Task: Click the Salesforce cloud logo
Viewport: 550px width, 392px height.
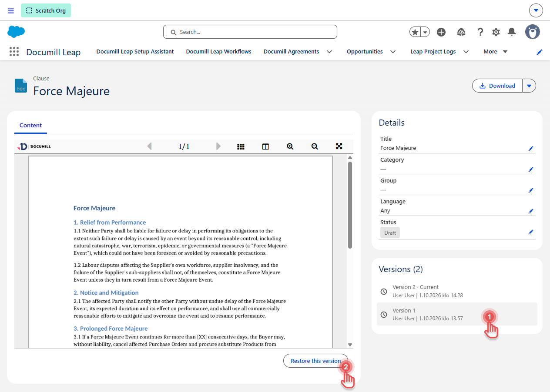Action: pos(16,32)
